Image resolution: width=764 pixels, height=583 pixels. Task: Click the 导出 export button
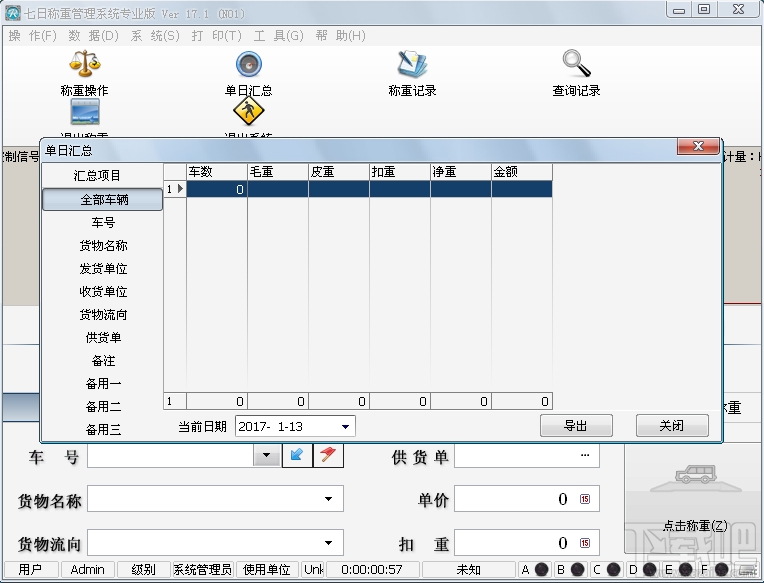[576, 426]
